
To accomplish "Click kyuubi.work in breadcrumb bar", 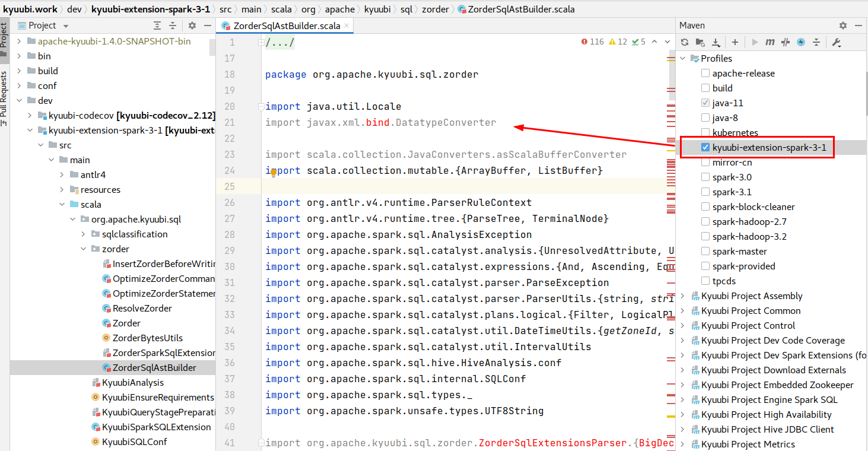I will [x=30, y=9].
